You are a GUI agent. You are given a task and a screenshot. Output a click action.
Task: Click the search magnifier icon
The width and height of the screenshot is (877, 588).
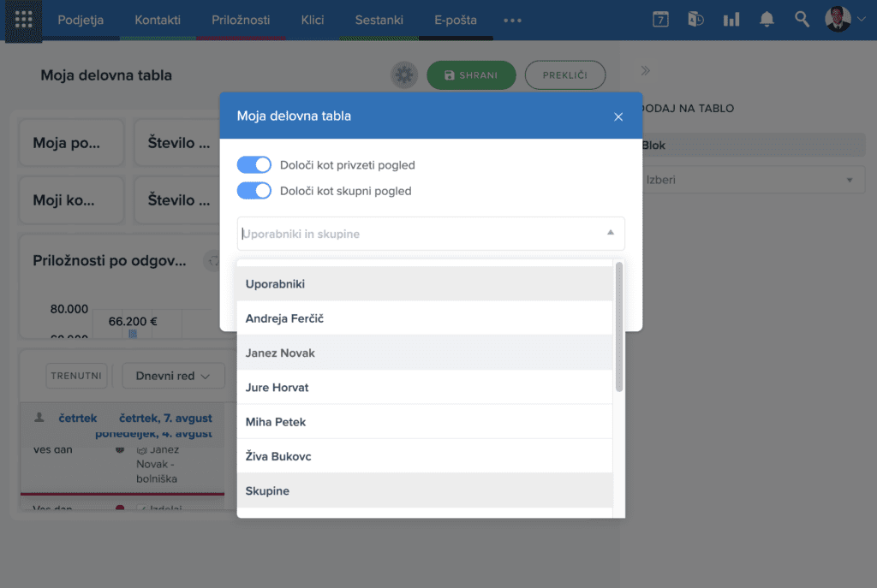click(x=802, y=20)
